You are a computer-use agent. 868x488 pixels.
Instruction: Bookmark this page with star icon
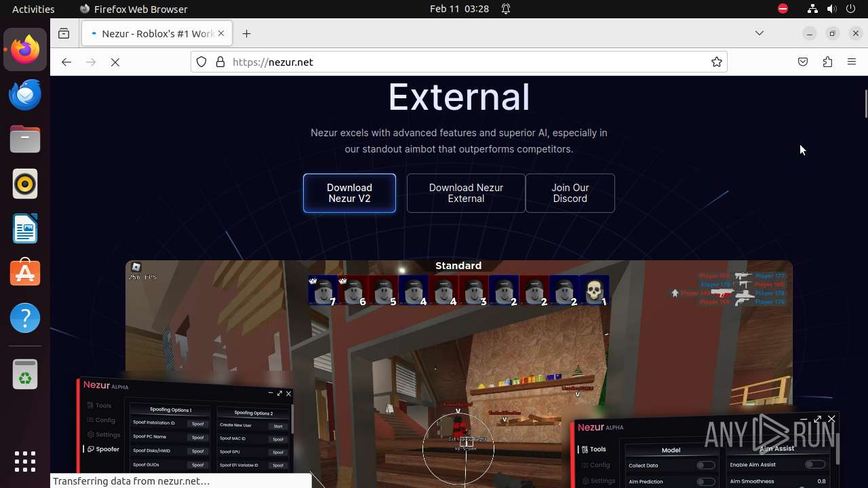(716, 62)
